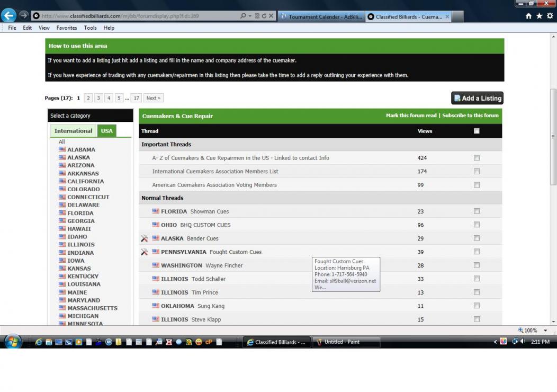557x392 pixels.
Task: Click the browser forward arrow button
Action: (x=23, y=16)
